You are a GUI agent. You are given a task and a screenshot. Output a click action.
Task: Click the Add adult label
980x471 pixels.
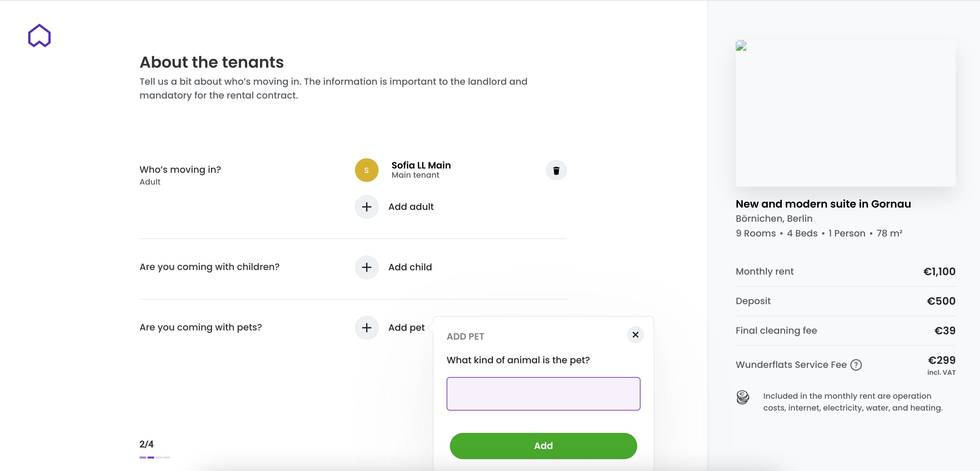click(x=411, y=207)
